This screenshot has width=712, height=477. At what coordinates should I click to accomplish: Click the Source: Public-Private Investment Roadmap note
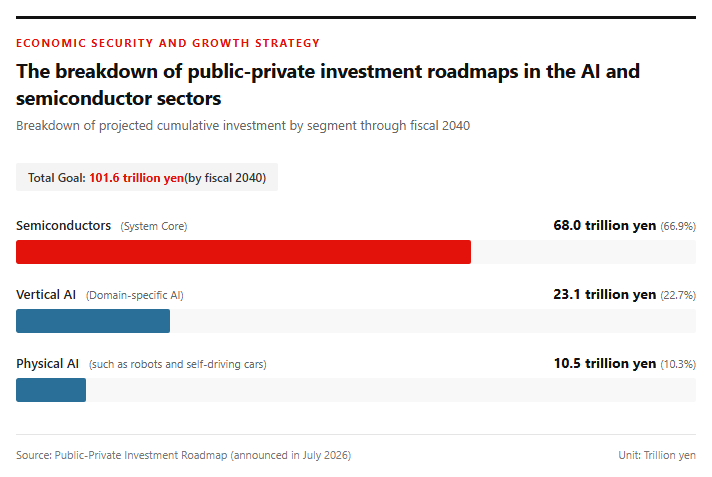pos(183,455)
